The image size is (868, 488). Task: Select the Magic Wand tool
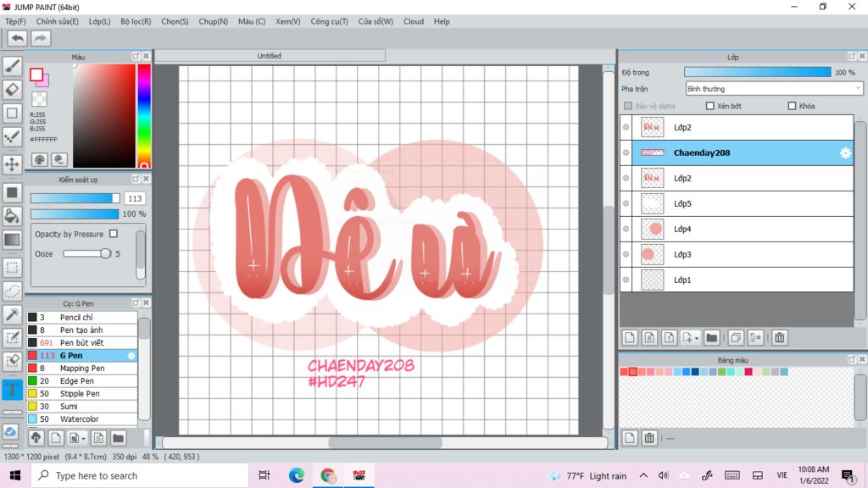click(12, 314)
